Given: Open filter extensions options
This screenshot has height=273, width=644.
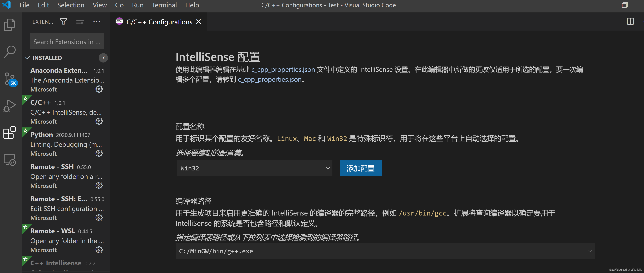Looking at the screenshot, I should coord(63,22).
